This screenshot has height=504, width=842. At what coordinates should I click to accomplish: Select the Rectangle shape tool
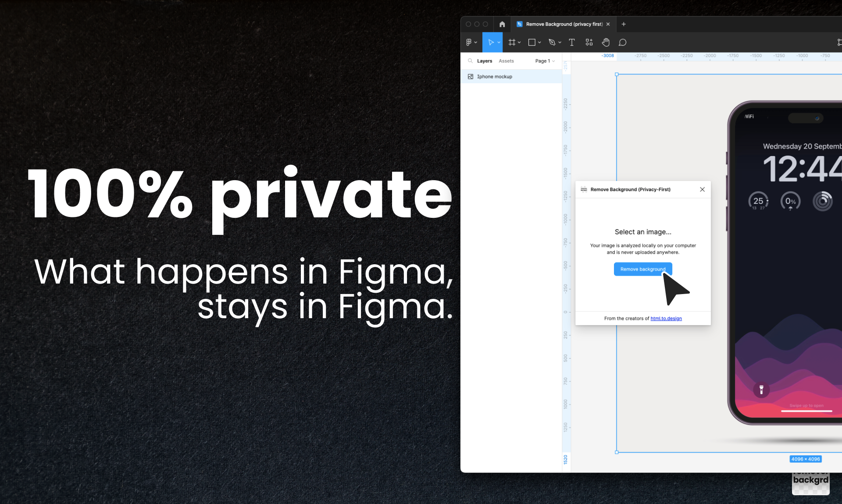(x=532, y=43)
